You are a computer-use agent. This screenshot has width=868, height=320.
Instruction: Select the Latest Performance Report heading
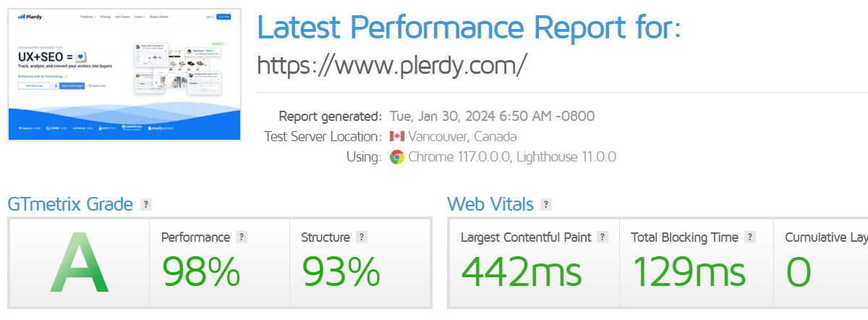click(469, 27)
